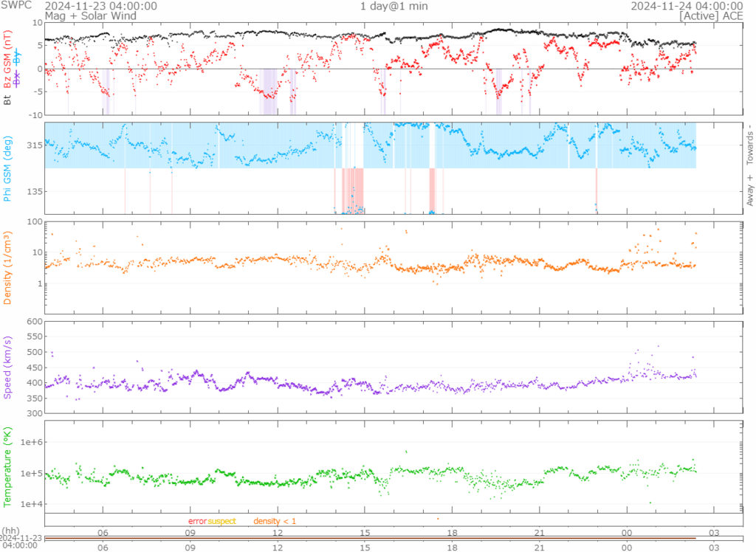
Task: Click the Mag + Solar Wind title
Action: [91, 16]
